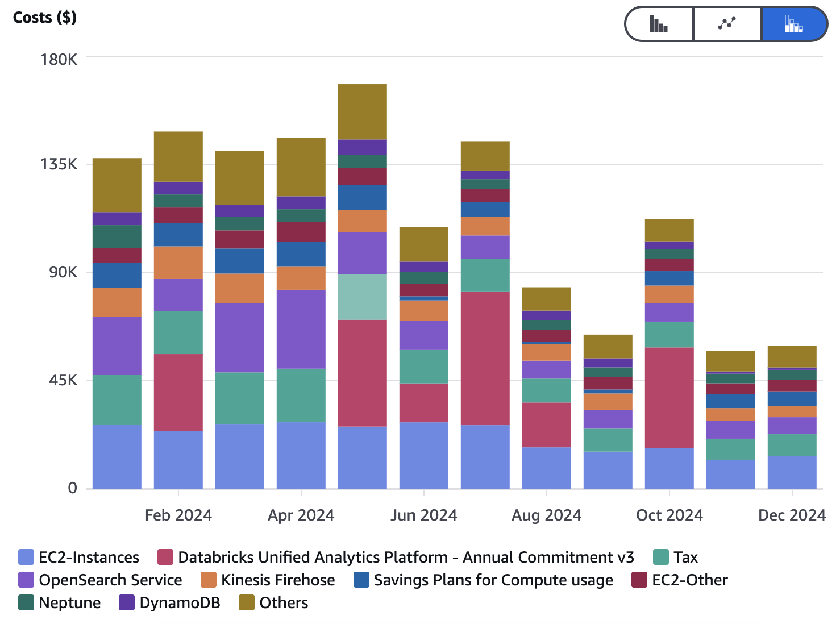840x624 pixels.
Task: Select the Tax segment of the Dec 2024 bar
Action: point(792,445)
